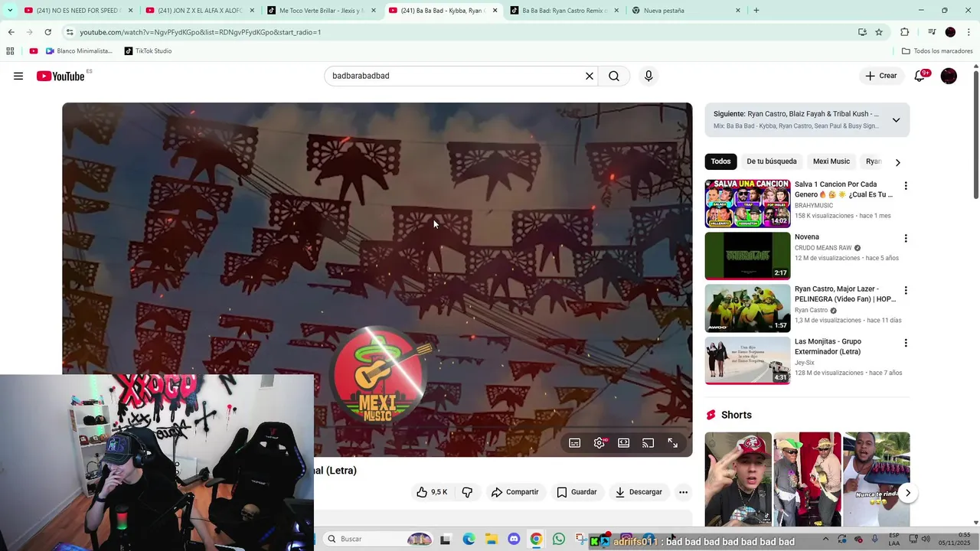Screen dimensions: 980x551
Task: Open the YouTube account avatar menu
Action: [949, 76]
